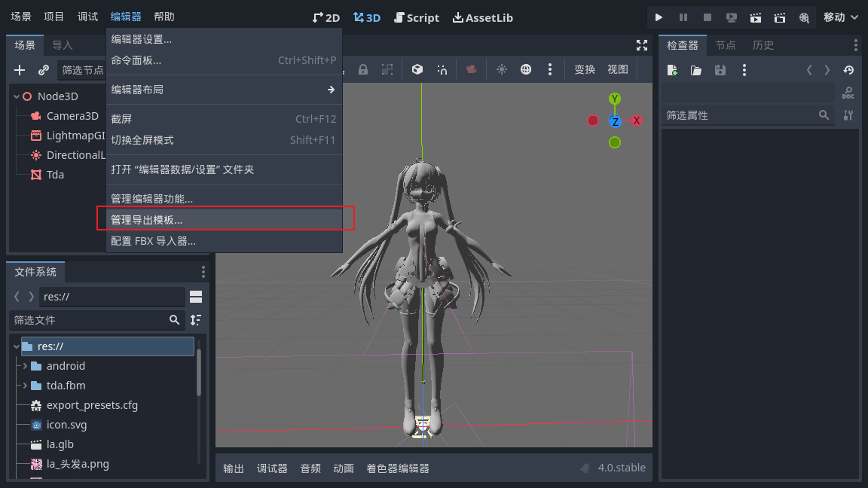Click the Y axis gizmo handle
The height and width of the screenshot is (488, 868).
[615, 99]
